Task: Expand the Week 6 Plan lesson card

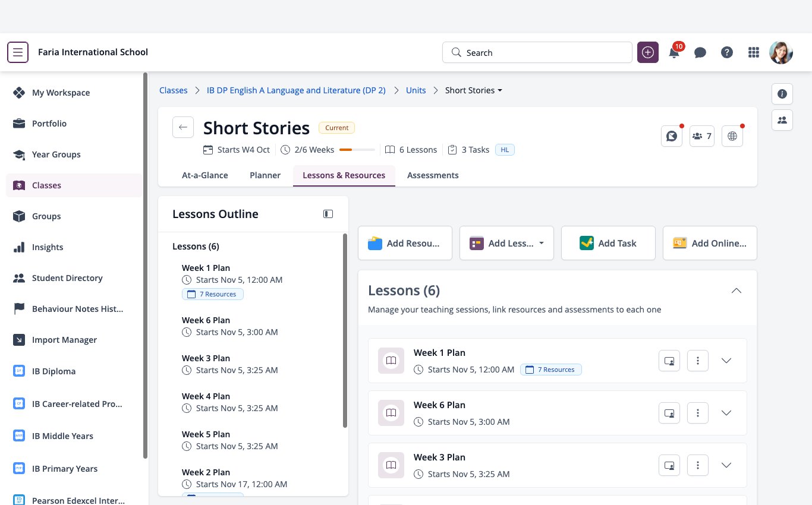Action: [x=726, y=413]
